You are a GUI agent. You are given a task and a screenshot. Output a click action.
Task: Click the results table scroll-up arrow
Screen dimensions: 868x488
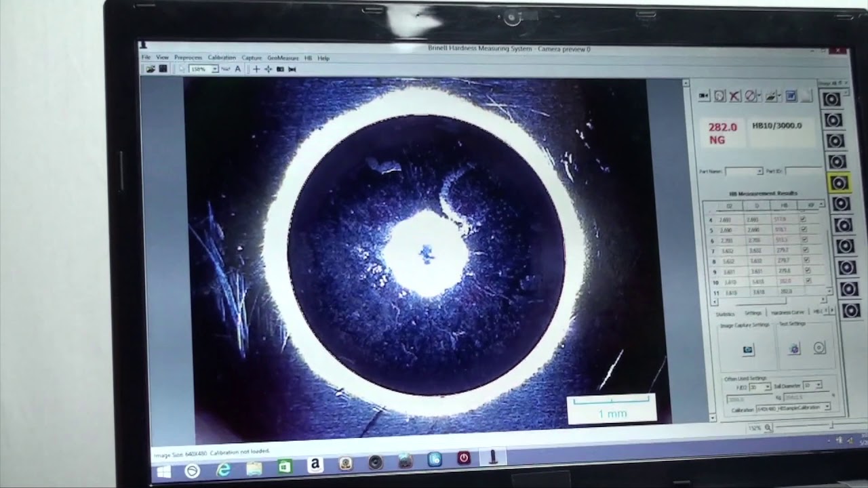click(x=822, y=204)
